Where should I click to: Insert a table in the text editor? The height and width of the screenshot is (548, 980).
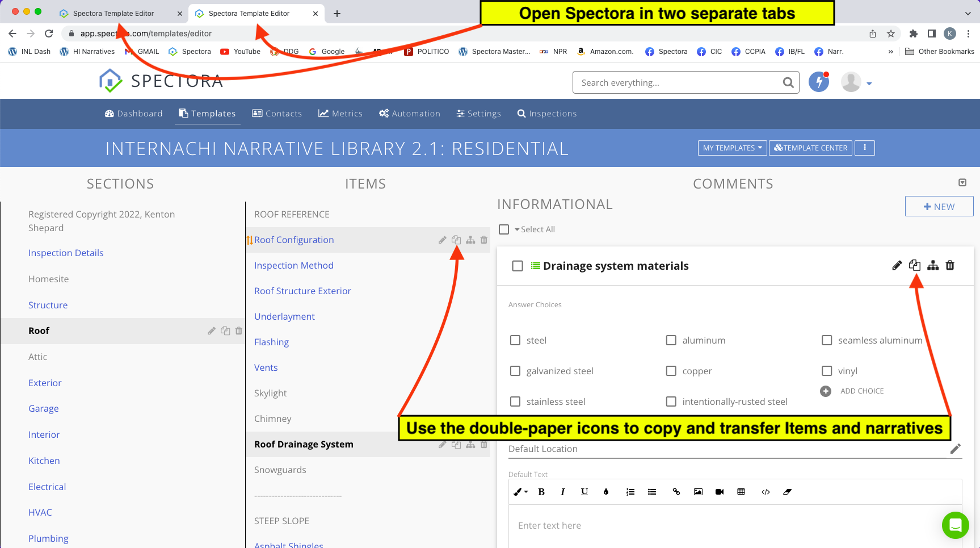[741, 492]
